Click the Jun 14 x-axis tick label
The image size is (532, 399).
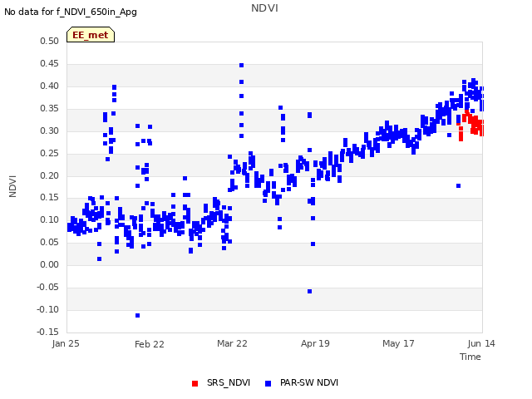[481, 343]
